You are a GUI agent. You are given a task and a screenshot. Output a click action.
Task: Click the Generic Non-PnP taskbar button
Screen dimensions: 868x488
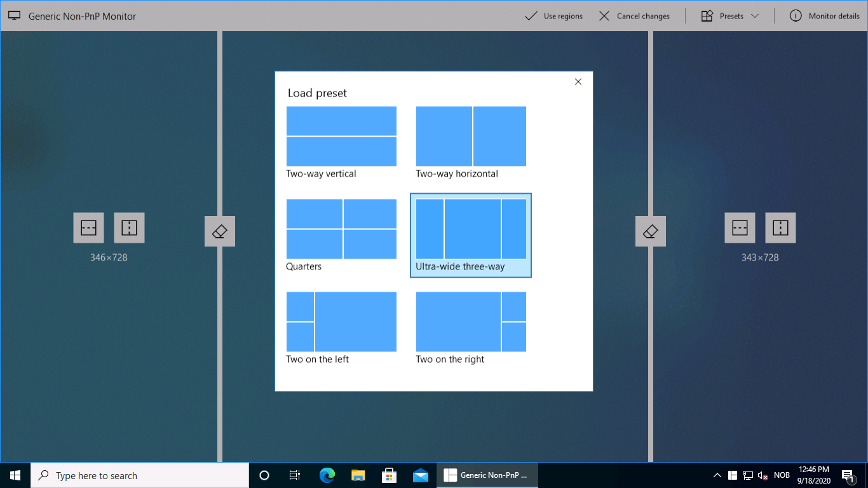[487, 475]
